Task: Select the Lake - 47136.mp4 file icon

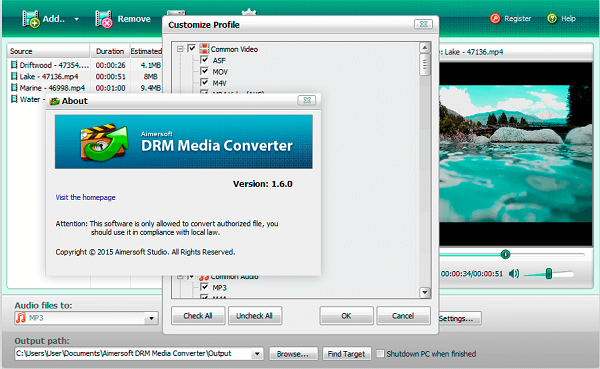Action: pos(14,76)
